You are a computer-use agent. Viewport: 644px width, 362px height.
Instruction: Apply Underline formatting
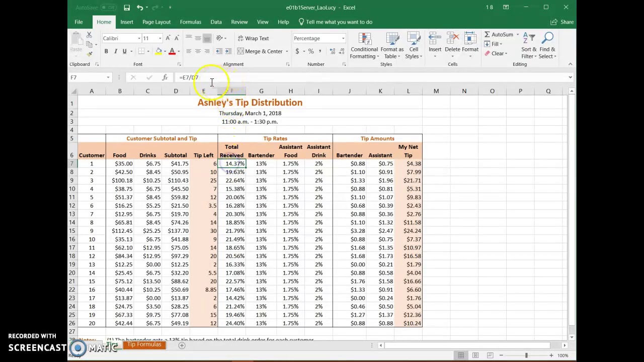pyautogui.click(x=124, y=51)
